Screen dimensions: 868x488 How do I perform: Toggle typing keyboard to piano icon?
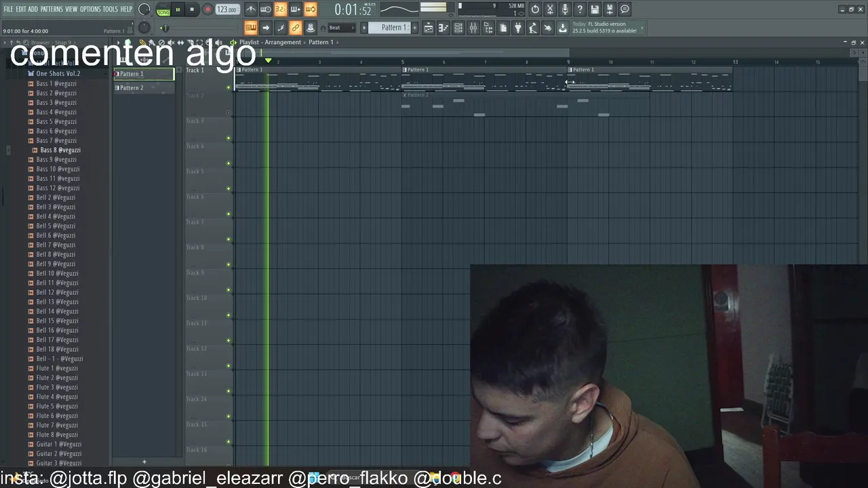tap(251, 28)
